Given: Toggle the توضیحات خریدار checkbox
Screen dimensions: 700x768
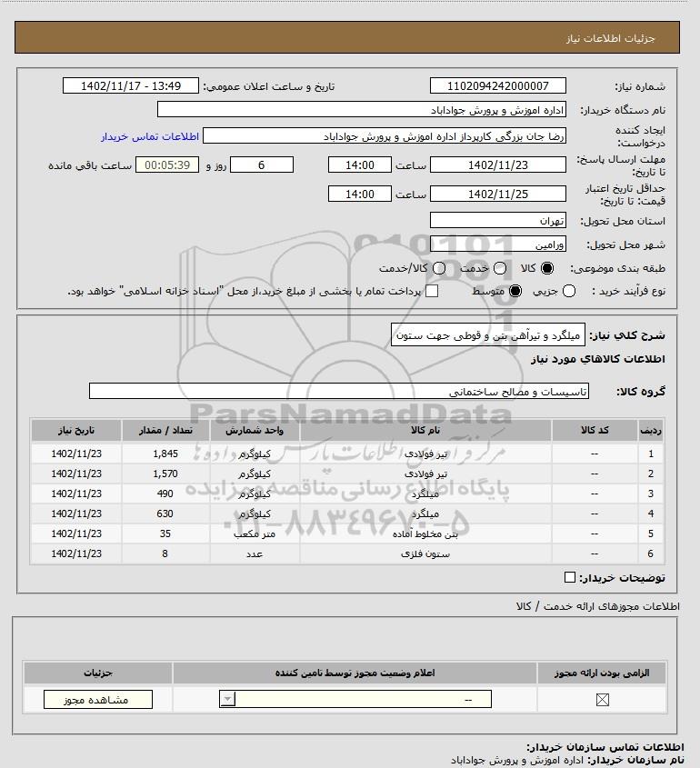Looking at the screenshot, I should [570, 577].
